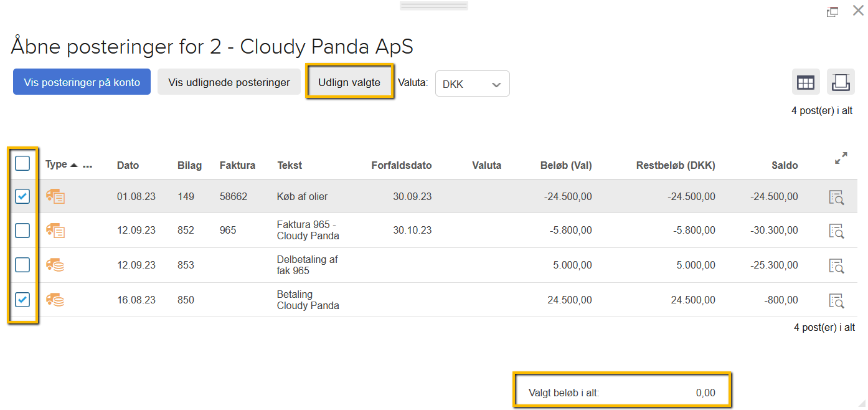Viewport: 868px width, 410px height.
Task: Open details icon for Bilag 852 row
Action: coord(836,231)
